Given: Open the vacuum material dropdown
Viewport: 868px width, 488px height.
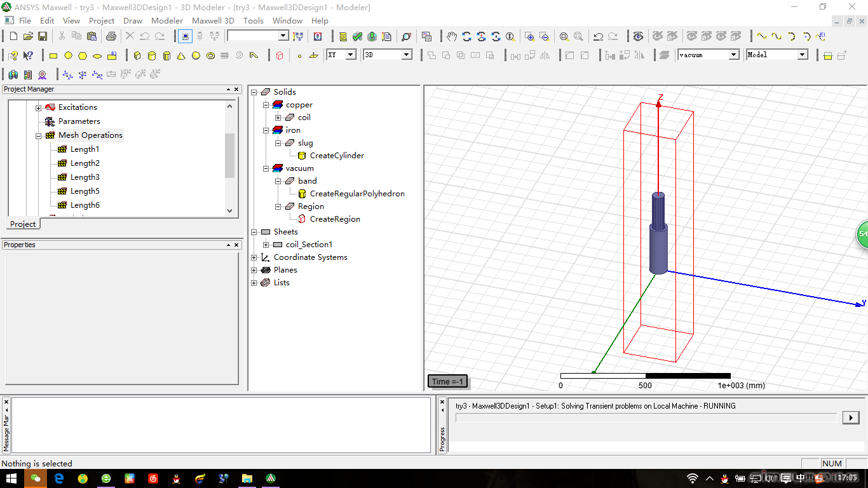Looking at the screenshot, I should point(734,55).
